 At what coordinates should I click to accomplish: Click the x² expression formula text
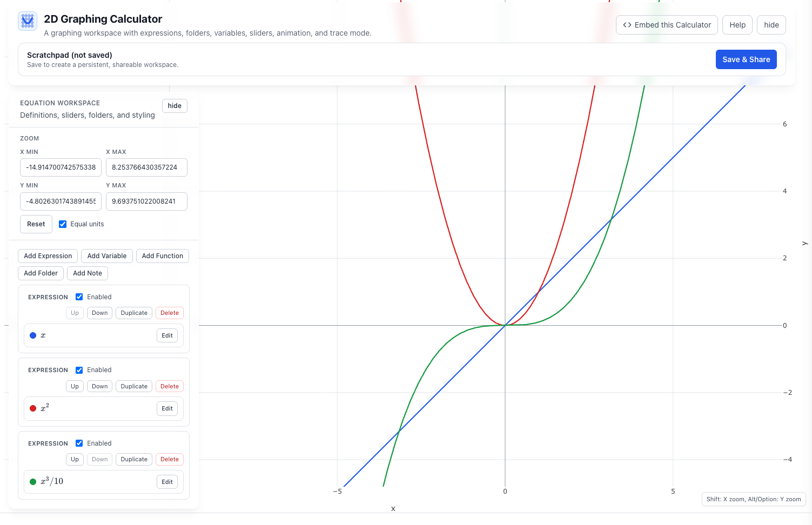tap(45, 408)
